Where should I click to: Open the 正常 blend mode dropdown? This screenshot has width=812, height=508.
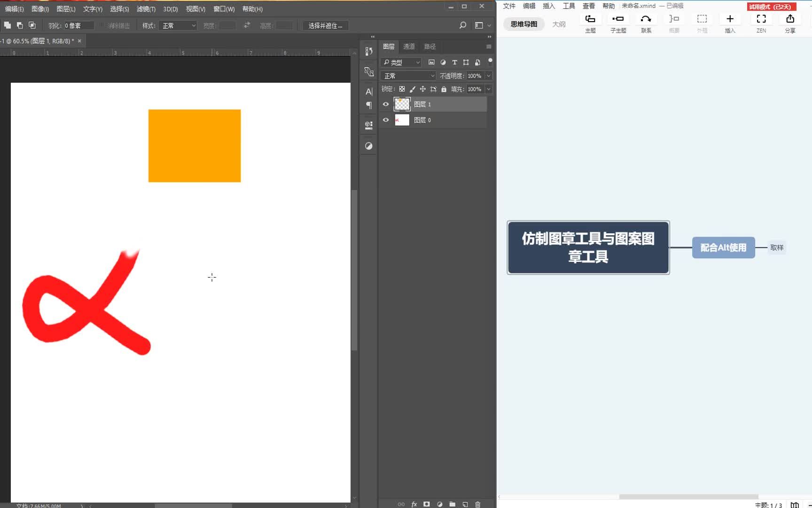point(407,75)
